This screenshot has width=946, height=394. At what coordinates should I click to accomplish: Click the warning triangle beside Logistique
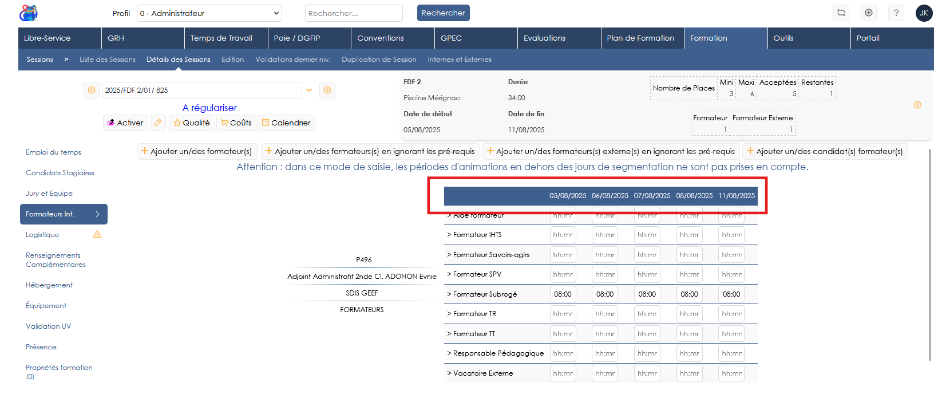click(97, 234)
